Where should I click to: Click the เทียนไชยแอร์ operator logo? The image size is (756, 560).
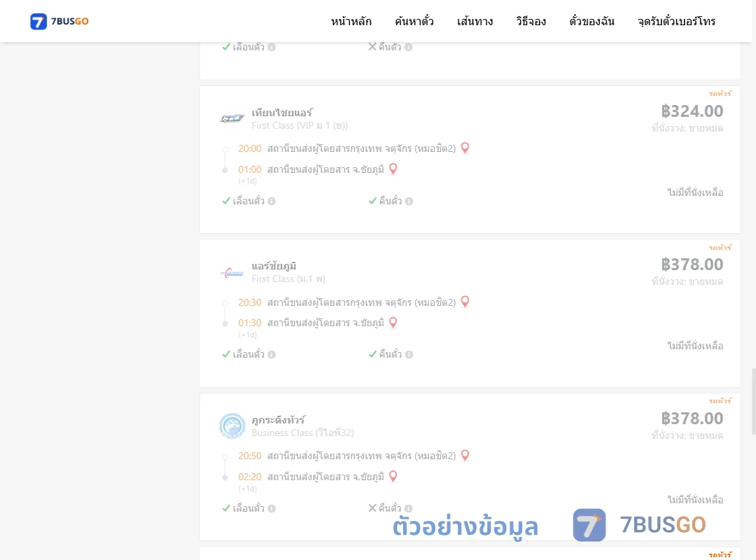(x=232, y=119)
